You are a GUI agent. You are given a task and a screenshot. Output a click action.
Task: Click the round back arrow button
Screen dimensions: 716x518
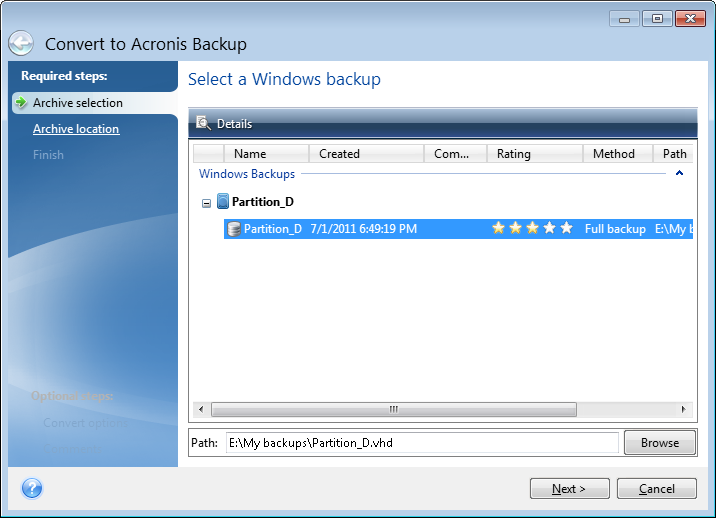[21, 43]
